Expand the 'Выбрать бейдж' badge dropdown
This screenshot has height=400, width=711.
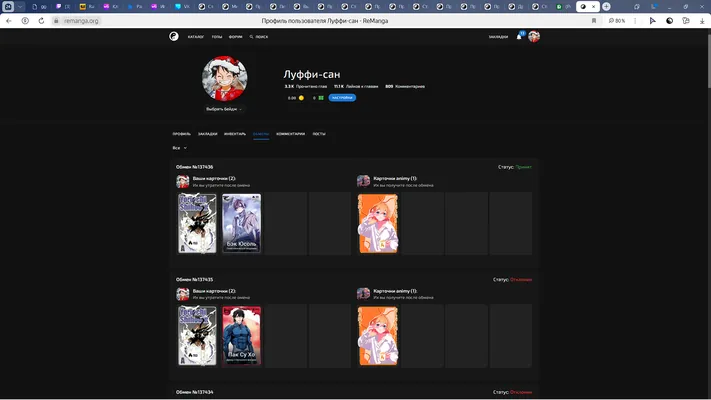click(x=224, y=109)
